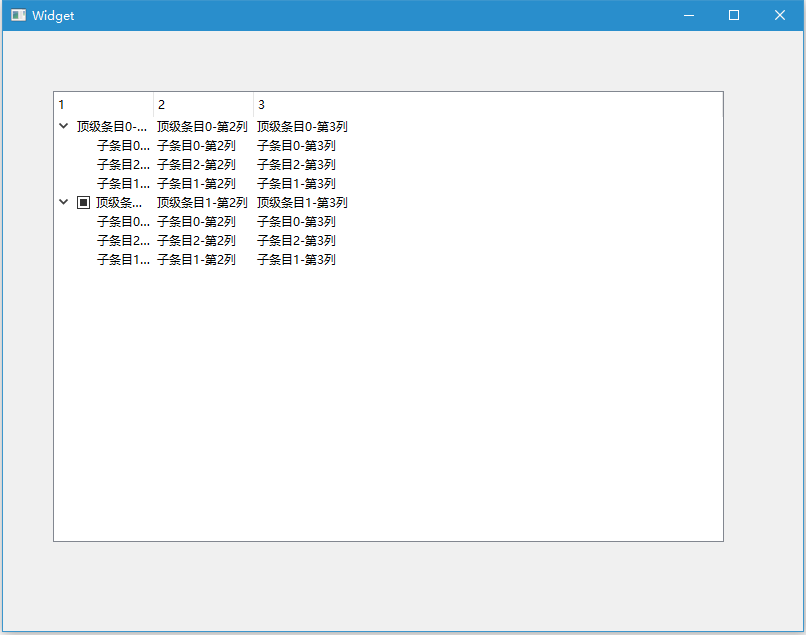Click 子条目2-第3列 under 顶级条目1
Viewport: 806px width, 635px height.
click(297, 241)
